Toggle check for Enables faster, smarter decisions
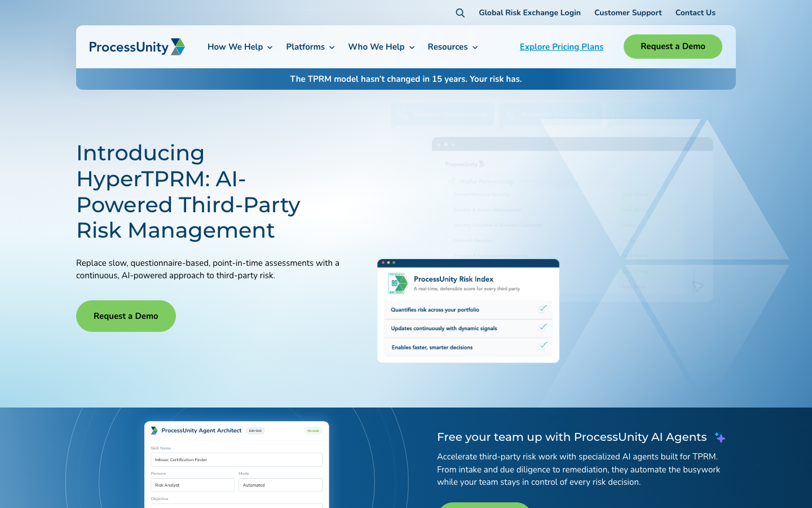Screen dimensions: 812x508 coord(542,346)
